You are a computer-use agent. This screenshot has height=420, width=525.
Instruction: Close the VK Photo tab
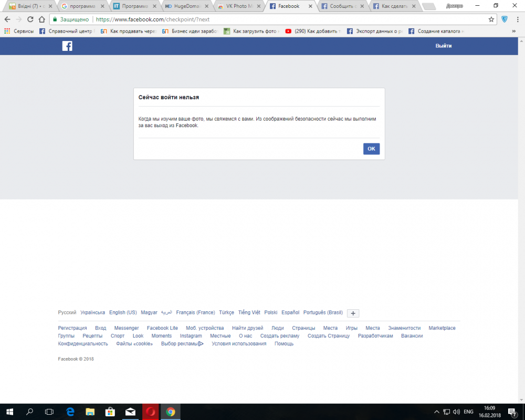tap(258, 6)
